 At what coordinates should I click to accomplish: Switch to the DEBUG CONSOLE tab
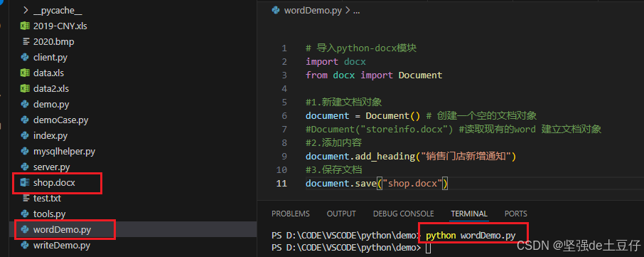(x=403, y=214)
